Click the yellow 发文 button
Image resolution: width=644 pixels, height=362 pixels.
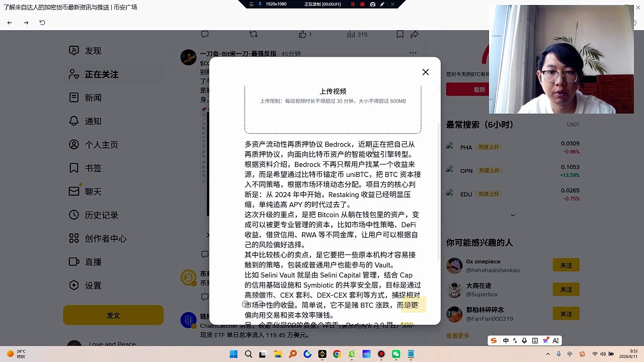(113, 315)
